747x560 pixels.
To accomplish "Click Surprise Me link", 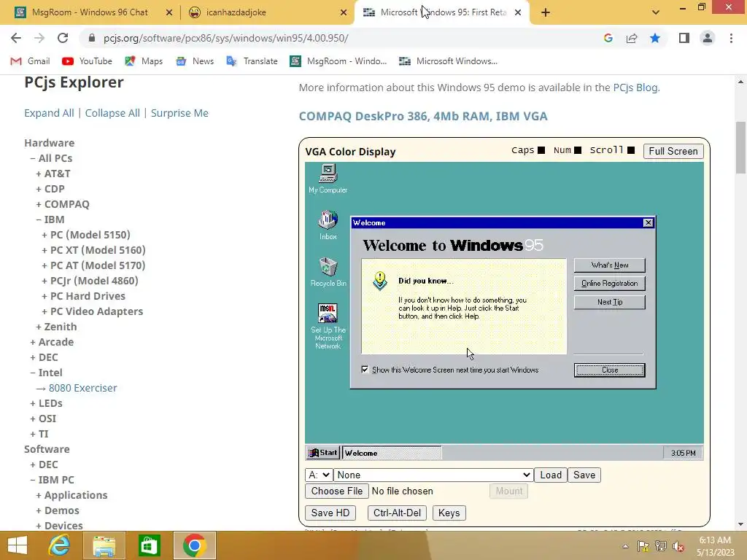I will point(179,113).
